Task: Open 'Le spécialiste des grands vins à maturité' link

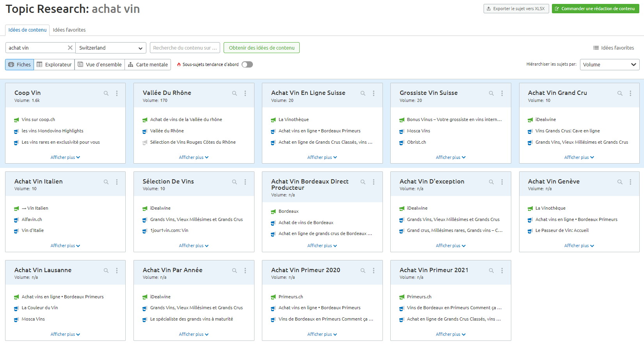Action: (x=192, y=319)
